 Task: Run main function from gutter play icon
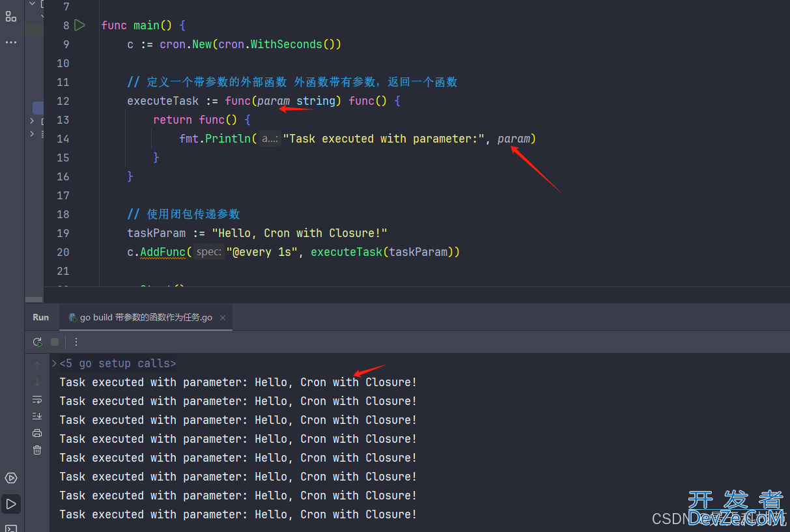pos(79,25)
